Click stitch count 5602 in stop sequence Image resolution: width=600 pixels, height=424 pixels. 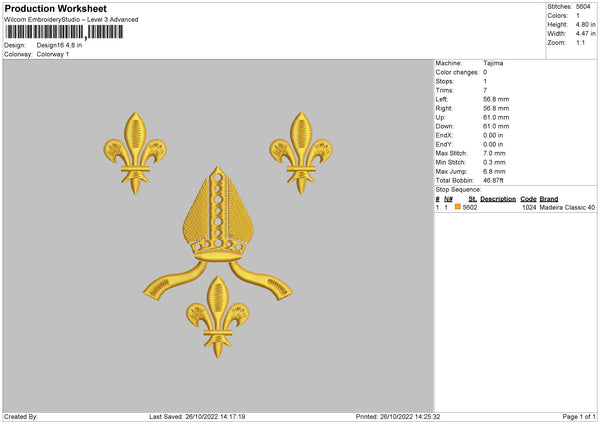point(470,207)
